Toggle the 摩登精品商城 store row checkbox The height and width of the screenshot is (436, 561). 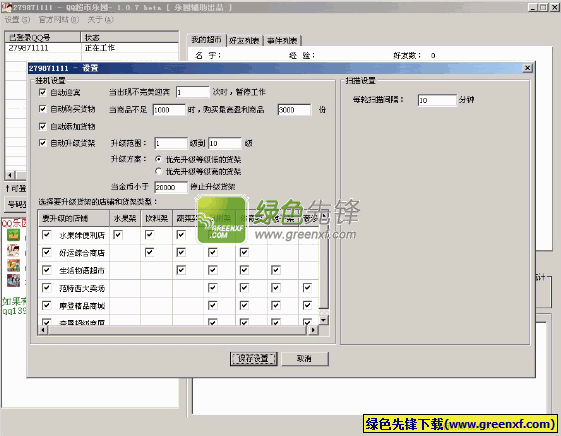[47, 305]
